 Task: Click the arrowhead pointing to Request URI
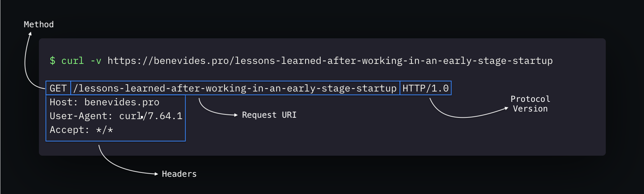click(x=236, y=115)
